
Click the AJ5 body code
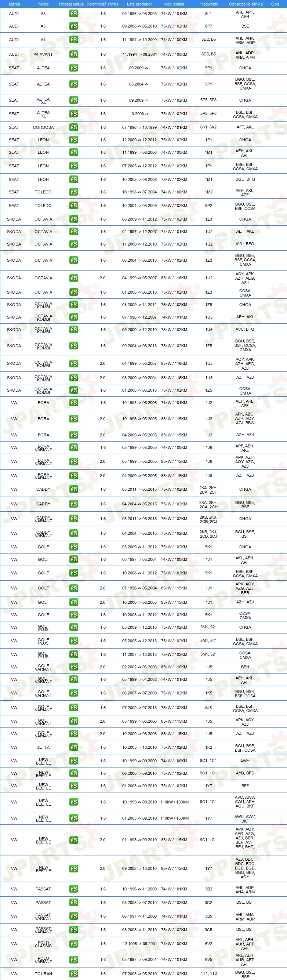click(x=208, y=708)
